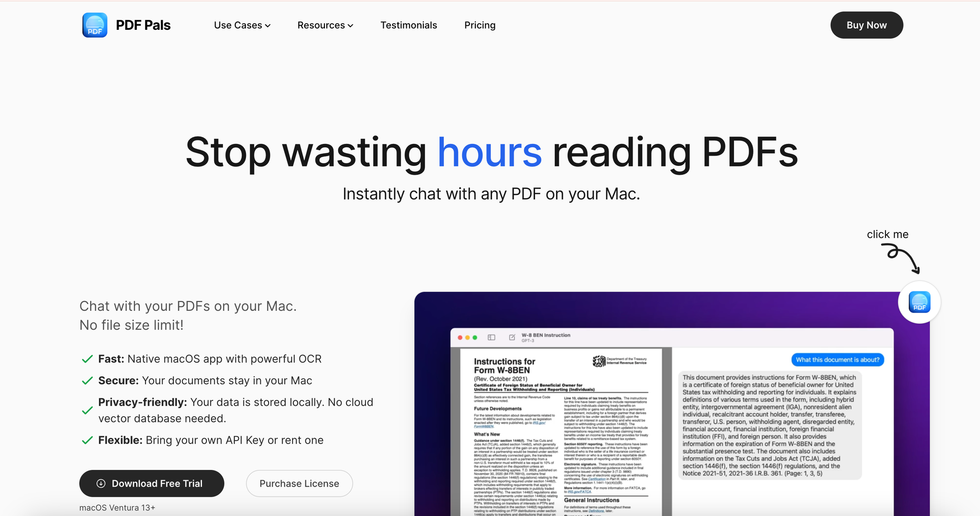This screenshot has width=980, height=516.
Task: Click the "What this document is about?" bubble
Action: tap(837, 360)
